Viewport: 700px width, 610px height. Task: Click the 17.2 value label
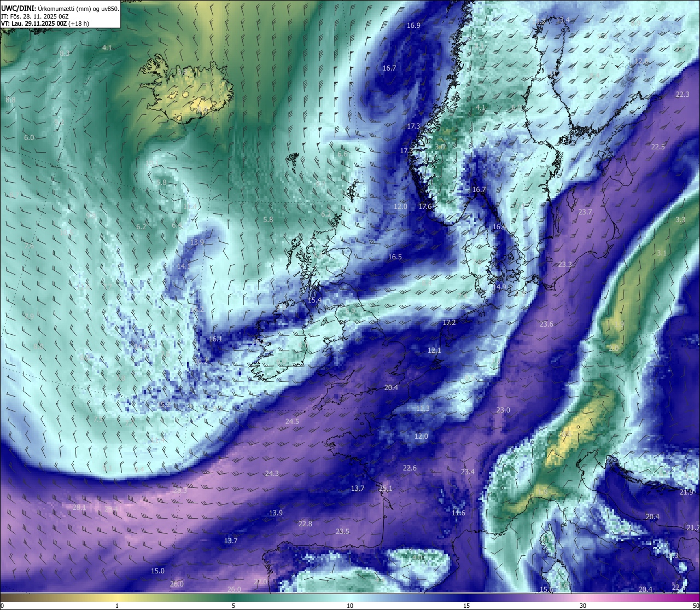coord(449,323)
